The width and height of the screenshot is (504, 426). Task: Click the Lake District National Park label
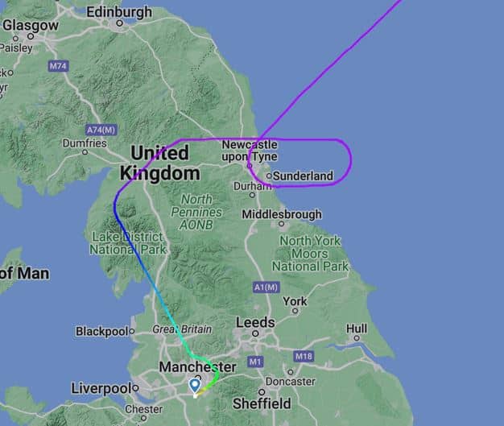[x=127, y=243]
